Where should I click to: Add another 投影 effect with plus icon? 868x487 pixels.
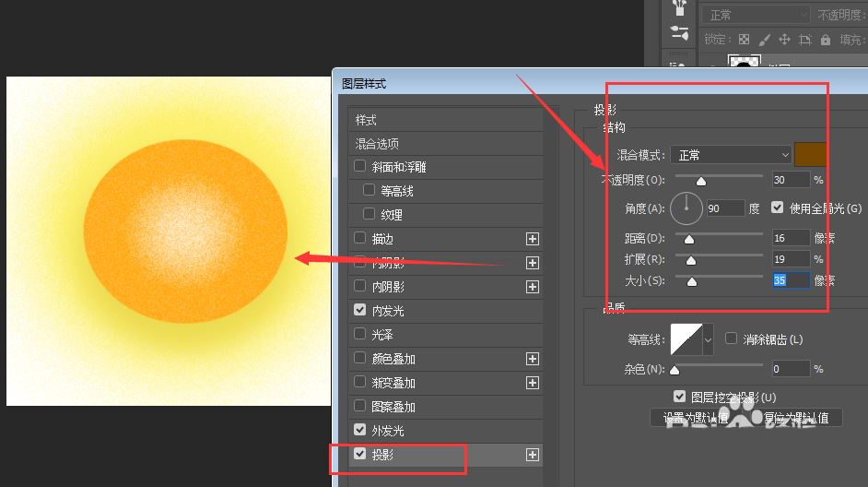pos(532,455)
